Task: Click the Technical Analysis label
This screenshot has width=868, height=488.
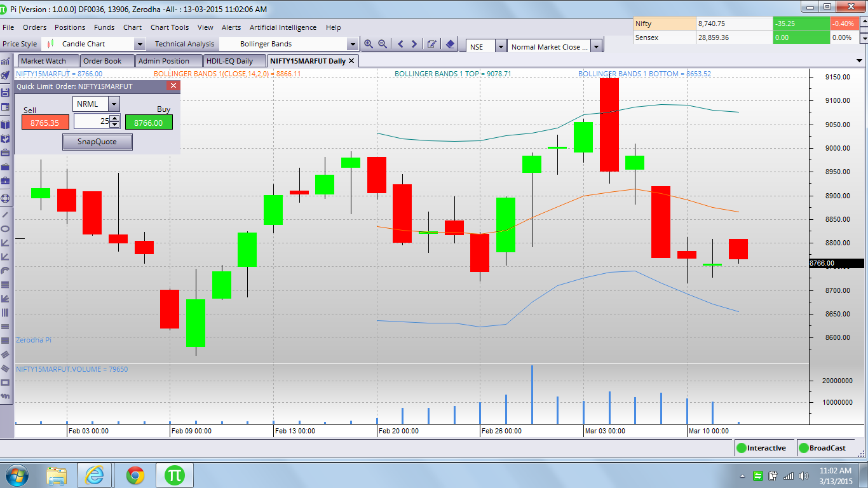Action: click(x=184, y=44)
